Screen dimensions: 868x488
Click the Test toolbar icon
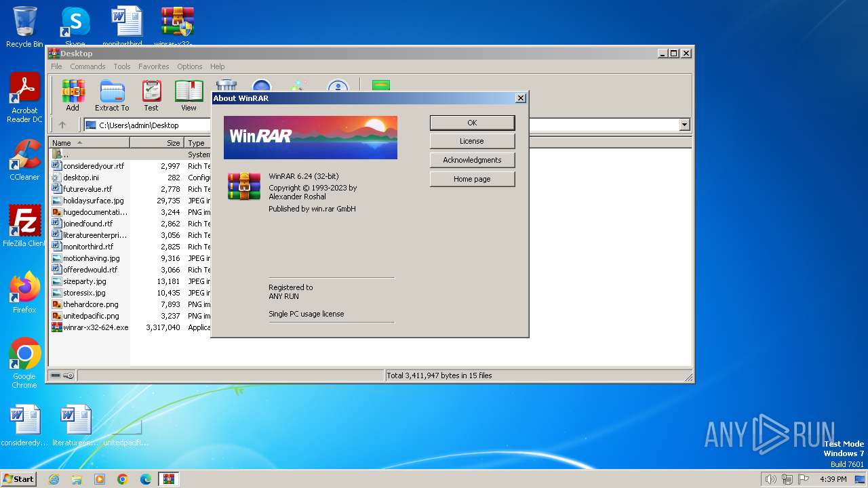pos(151,96)
